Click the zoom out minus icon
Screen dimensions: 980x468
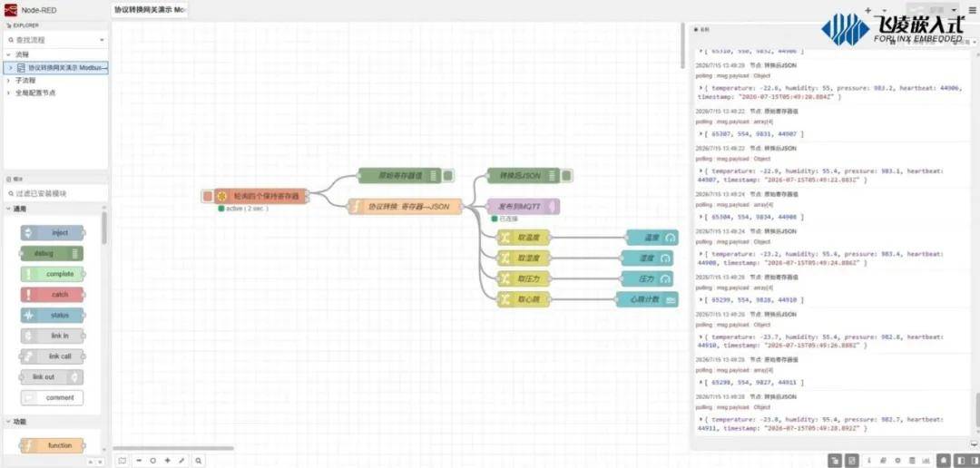click(x=138, y=461)
